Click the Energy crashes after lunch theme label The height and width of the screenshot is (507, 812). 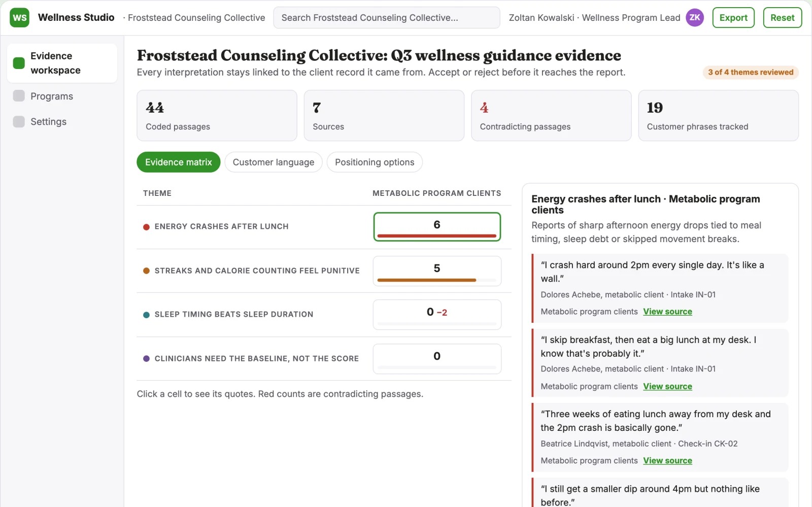click(x=221, y=227)
